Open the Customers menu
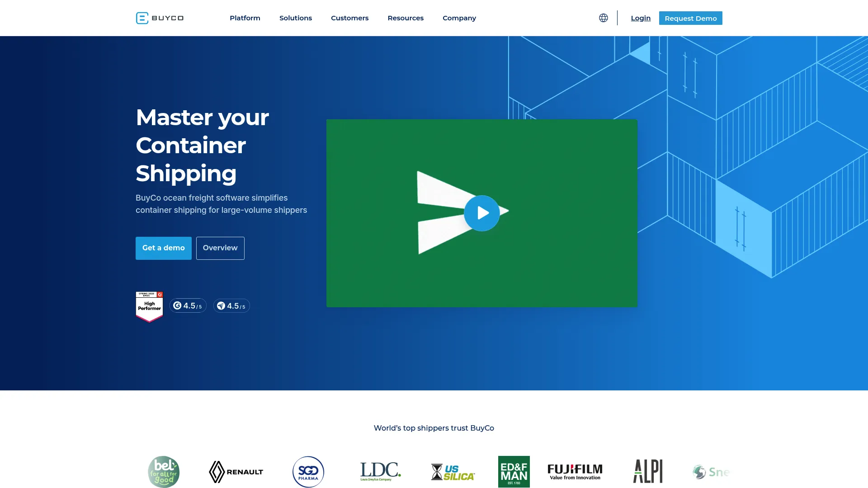868x488 pixels. [350, 18]
